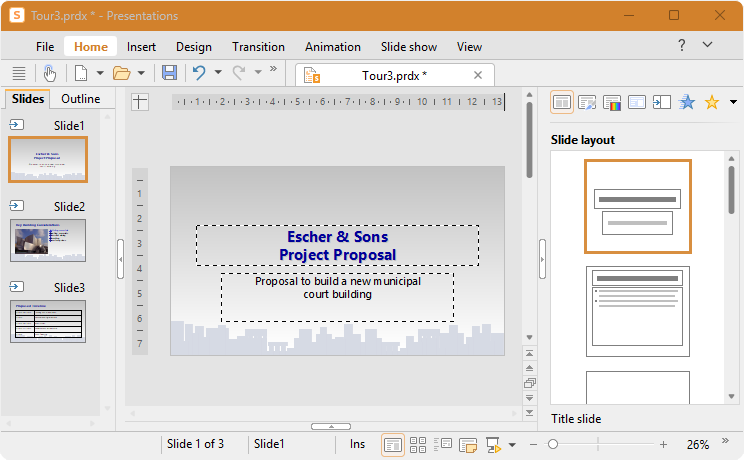Collapse the ribbon with the chevron
Screen dimensions: 744x460
click(707, 45)
